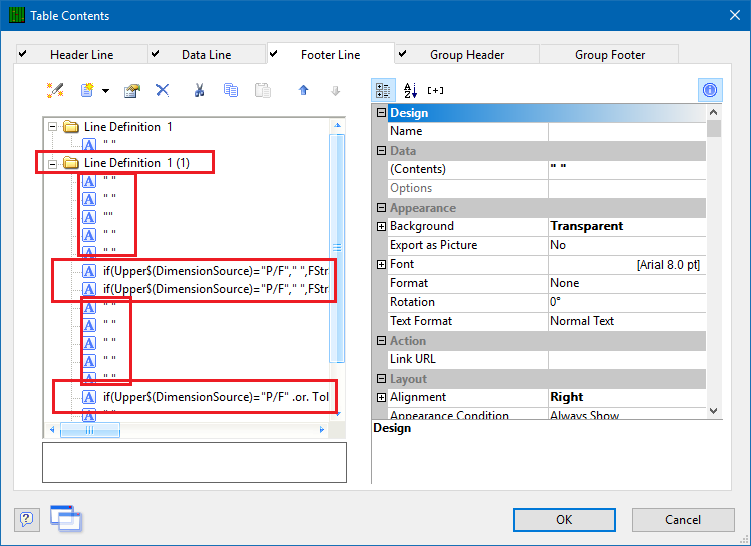Toggle the Data Line tab checkmark
Image resolution: width=751 pixels, height=546 pixels.
(x=155, y=54)
